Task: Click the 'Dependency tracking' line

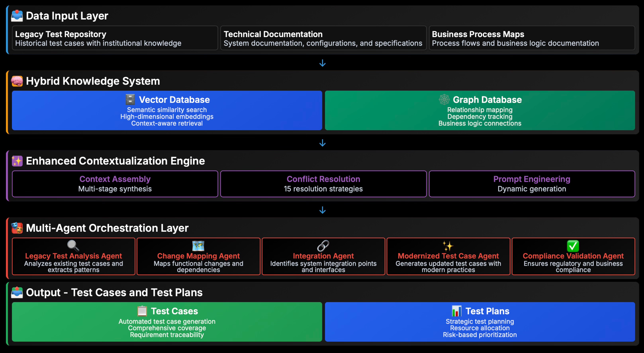Action: [x=480, y=117]
